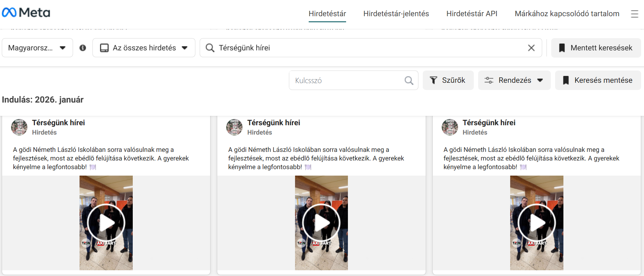
Task: Expand the Az összes hirdetés dropdown
Action: click(144, 48)
